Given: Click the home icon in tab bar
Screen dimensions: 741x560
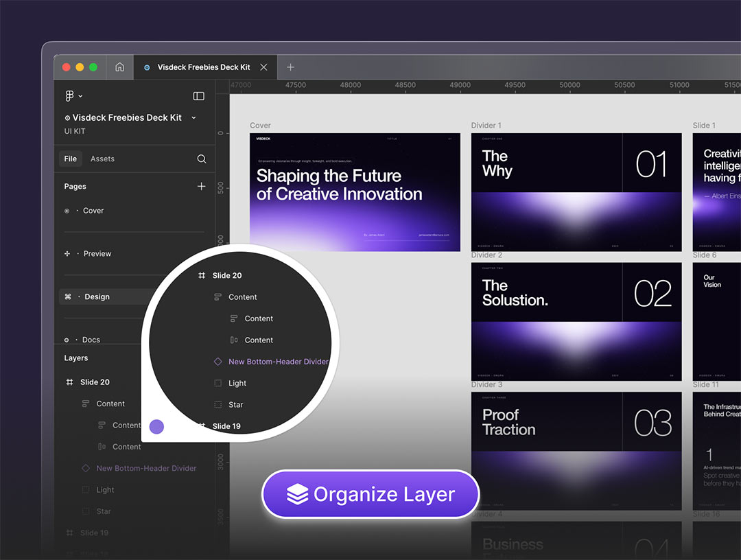Looking at the screenshot, I should pos(119,67).
